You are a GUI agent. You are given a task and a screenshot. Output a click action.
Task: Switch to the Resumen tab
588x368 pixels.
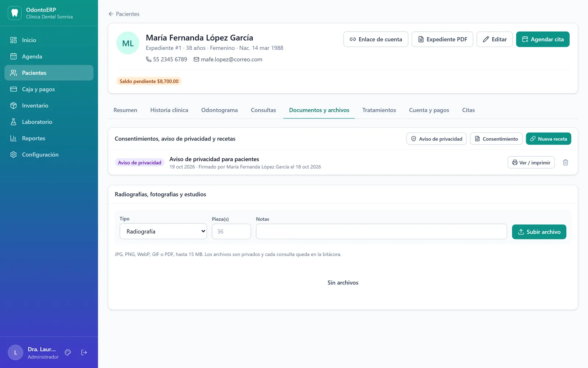125,110
